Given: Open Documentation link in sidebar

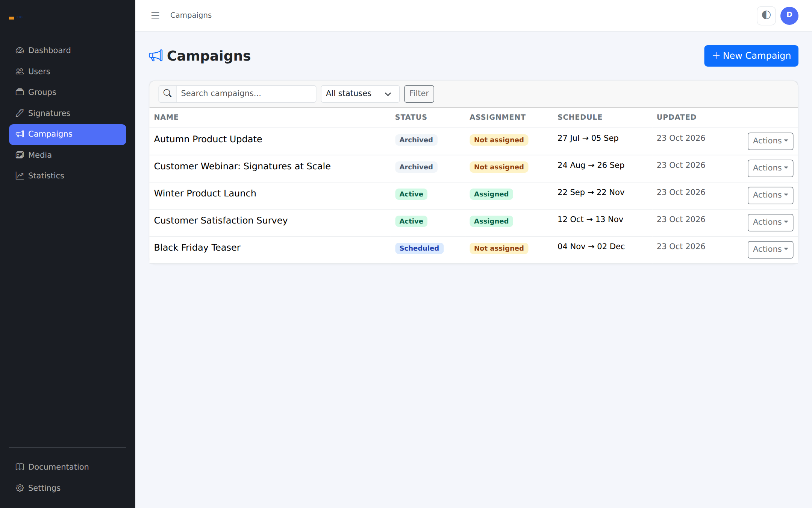Looking at the screenshot, I should [68, 467].
